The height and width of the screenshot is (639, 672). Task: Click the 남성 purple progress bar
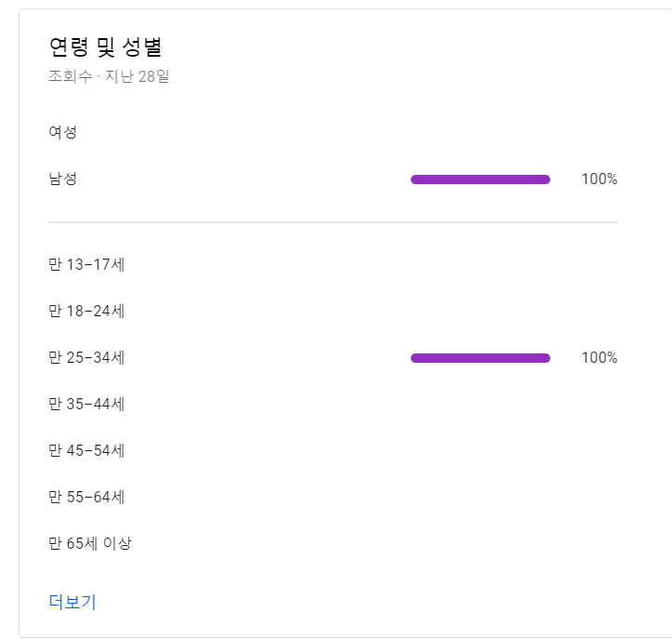coord(481,180)
